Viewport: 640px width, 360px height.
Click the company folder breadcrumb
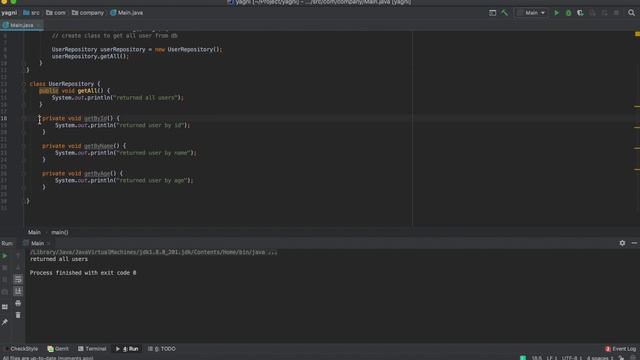point(88,13)
